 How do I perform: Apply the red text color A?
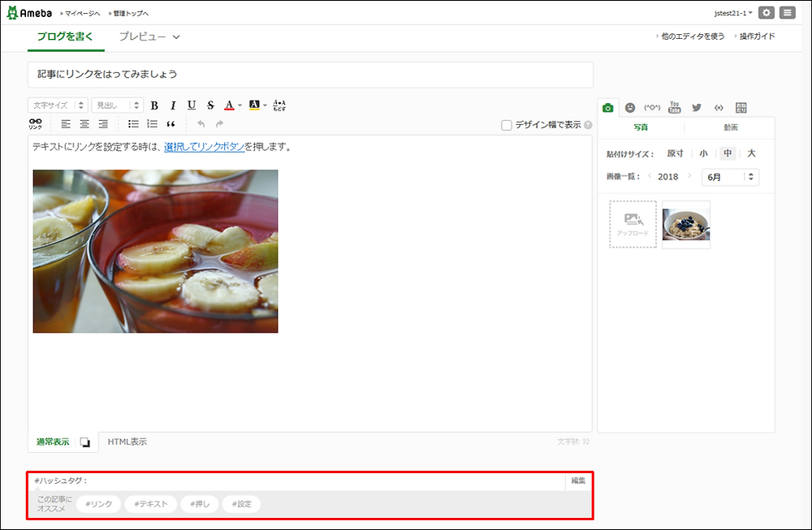229,105
